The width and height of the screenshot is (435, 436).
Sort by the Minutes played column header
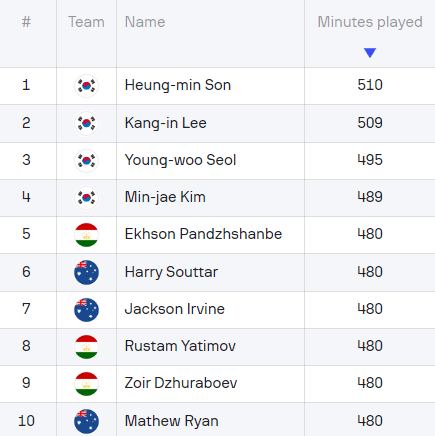370,22
